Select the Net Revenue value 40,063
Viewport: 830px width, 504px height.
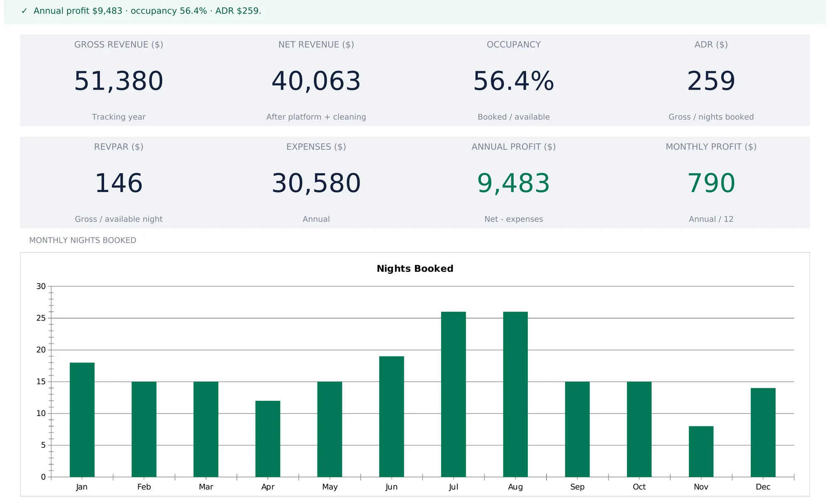coord(316,81)
